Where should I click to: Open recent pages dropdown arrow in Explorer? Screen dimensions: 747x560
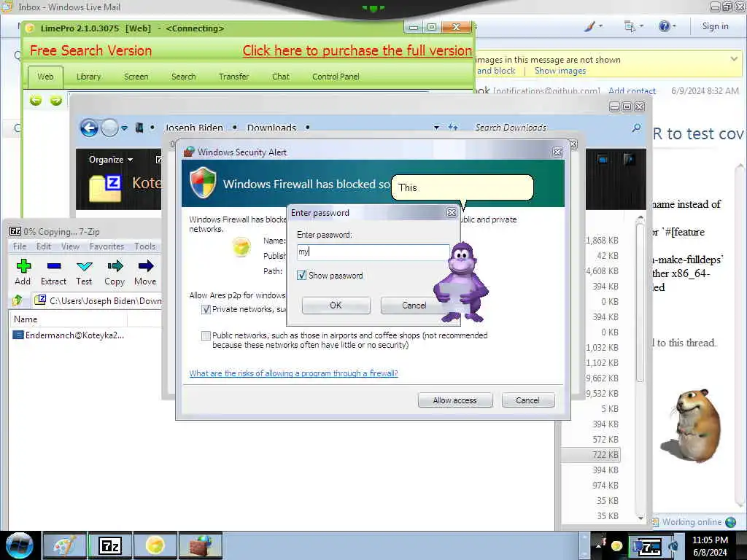click(124, 128)
